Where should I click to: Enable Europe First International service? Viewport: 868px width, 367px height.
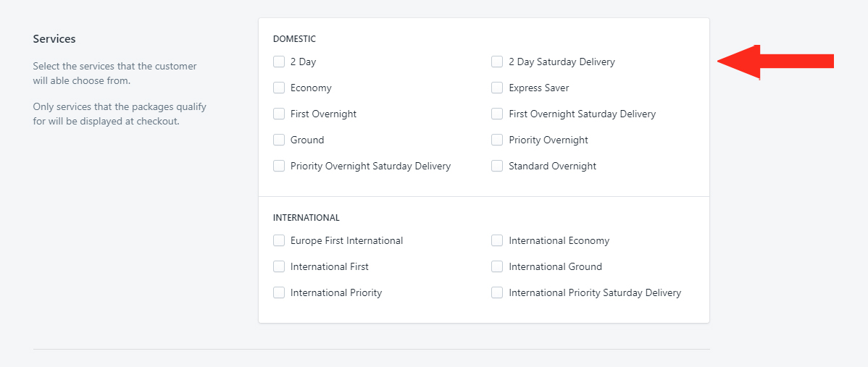278,240
